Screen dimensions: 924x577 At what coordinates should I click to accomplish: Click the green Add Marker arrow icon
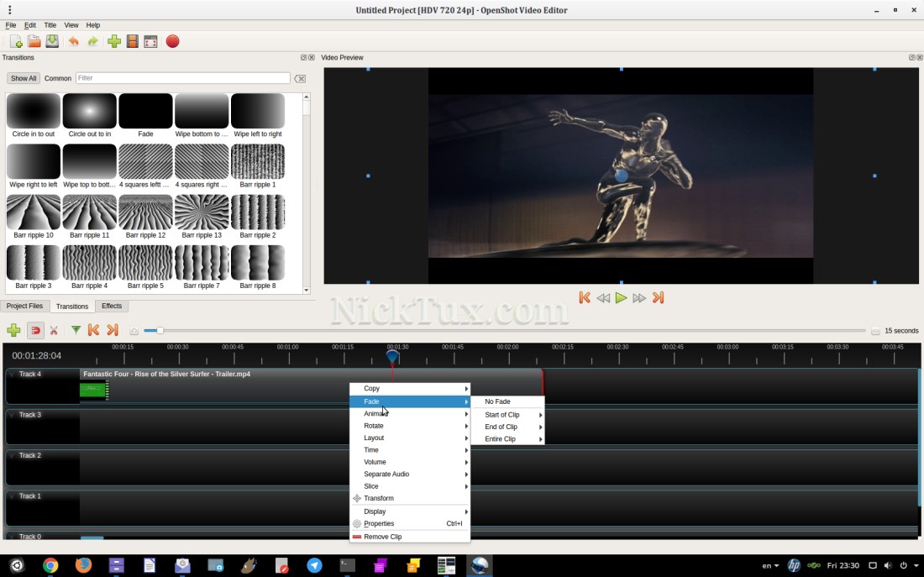point(76,331)
